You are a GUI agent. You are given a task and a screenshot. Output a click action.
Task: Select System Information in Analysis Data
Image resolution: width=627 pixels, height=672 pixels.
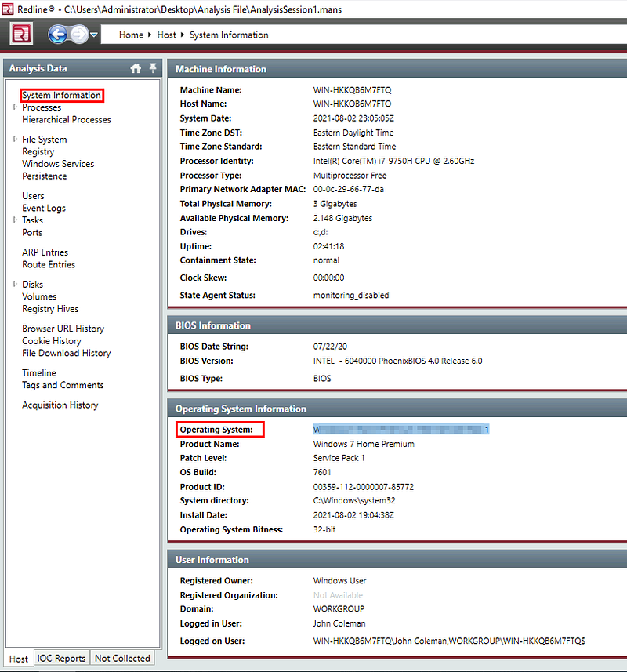click(62, 95)
